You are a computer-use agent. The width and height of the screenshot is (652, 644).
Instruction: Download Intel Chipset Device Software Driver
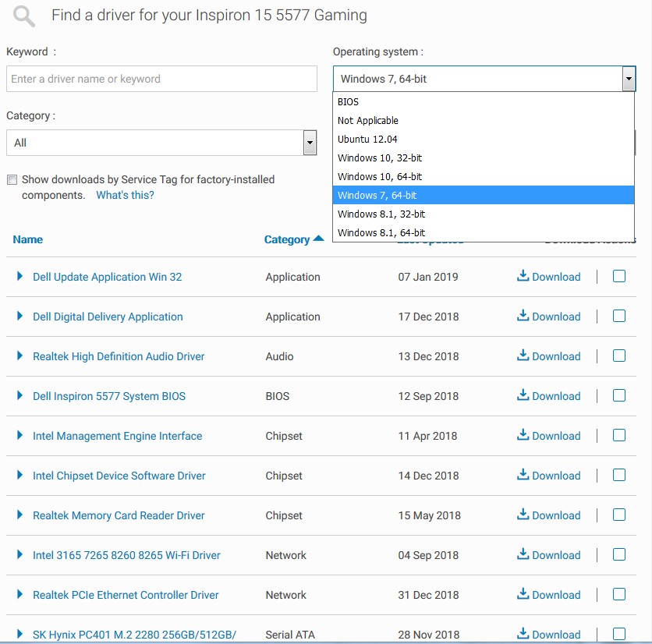pyautogui.click(x=548, y=476)
